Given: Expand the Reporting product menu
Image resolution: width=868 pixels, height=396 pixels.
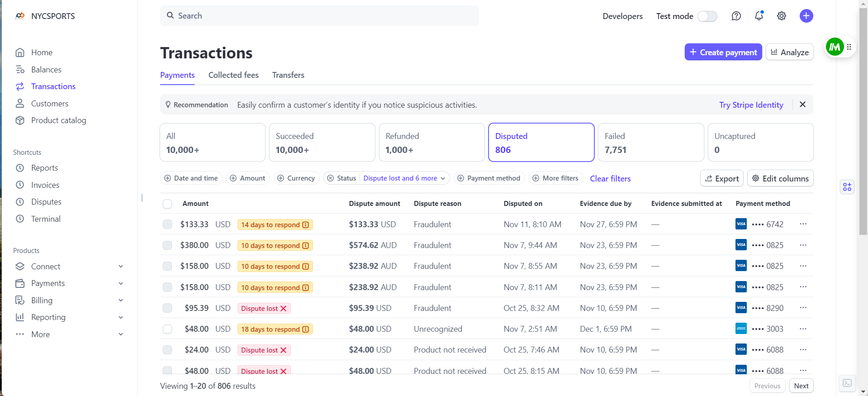Looking at the screenshot, I should [x=121, y=317].
